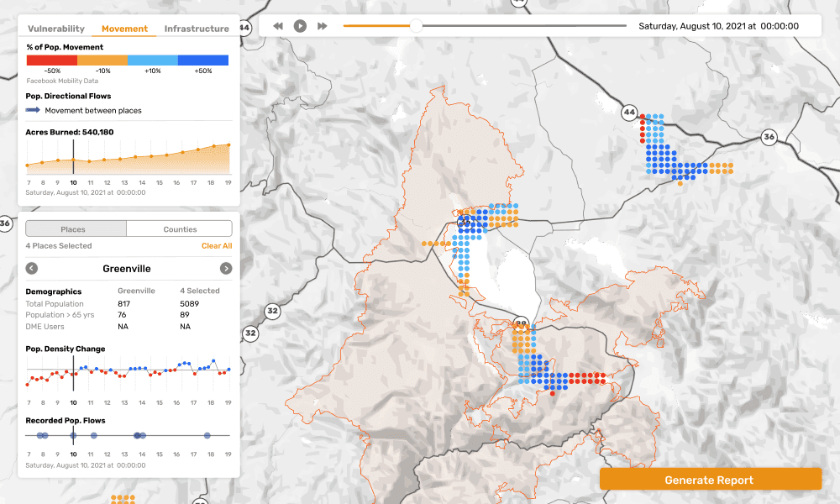Switch to the Vulnerability tab
This screenshot has width=840, height=504.
pos(56,29)
